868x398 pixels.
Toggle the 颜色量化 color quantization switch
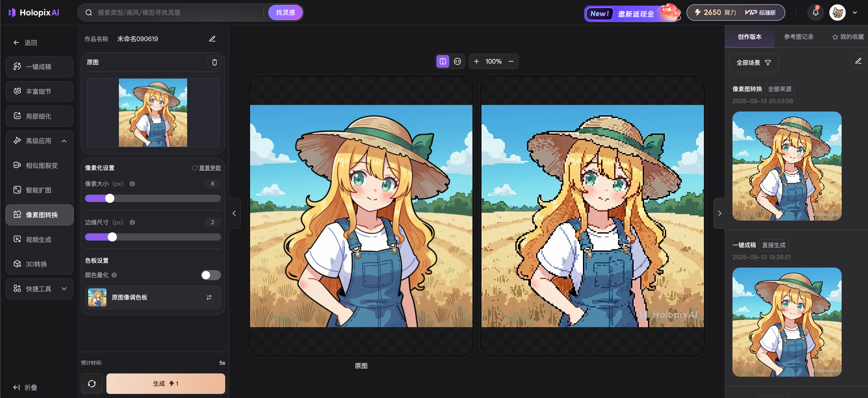point(211,275)
